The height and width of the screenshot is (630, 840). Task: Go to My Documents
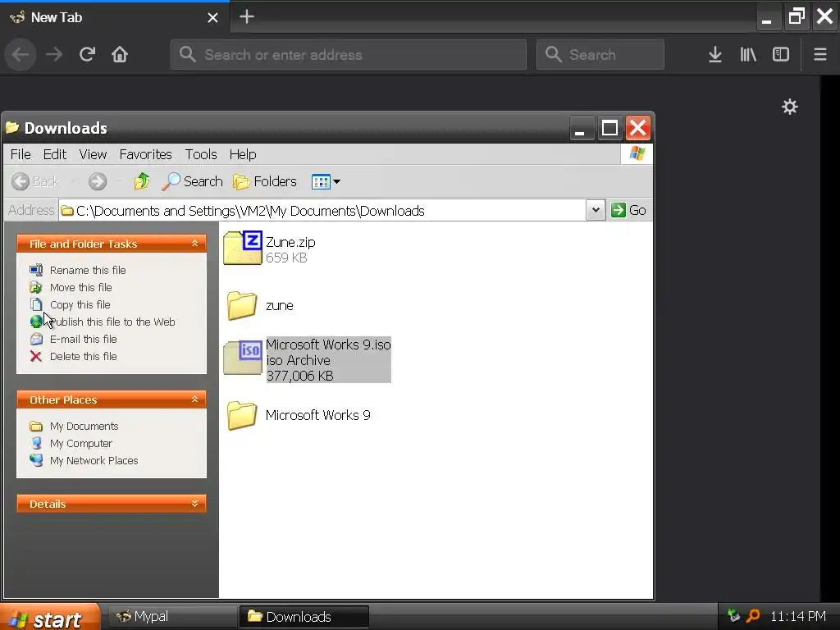pyautogui.click(x=84, y=426)
